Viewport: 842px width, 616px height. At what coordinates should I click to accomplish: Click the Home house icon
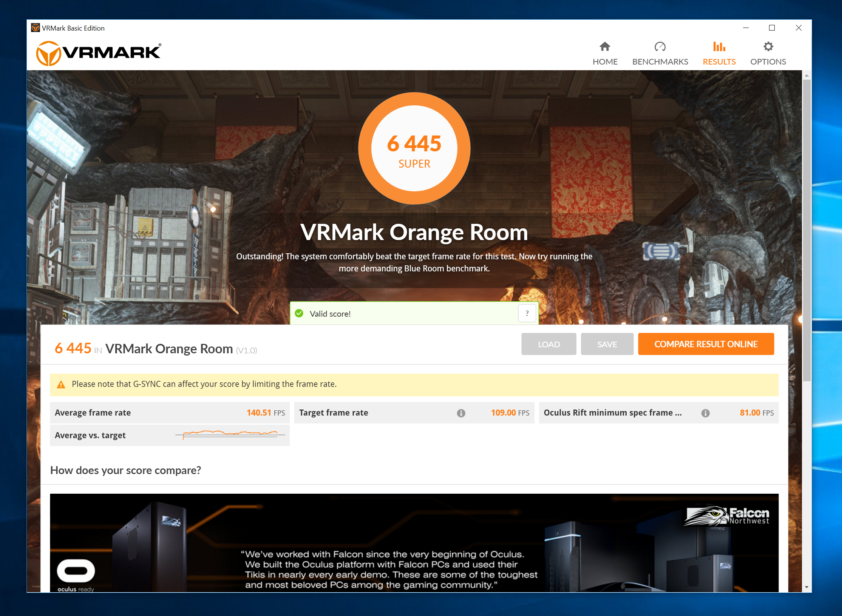click(x=605, y=46)
